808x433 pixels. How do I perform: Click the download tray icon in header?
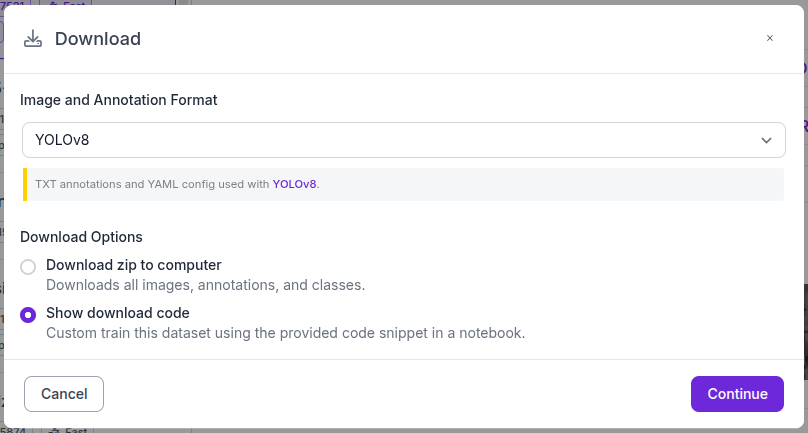pyautogui.click(x=33, y=39)
